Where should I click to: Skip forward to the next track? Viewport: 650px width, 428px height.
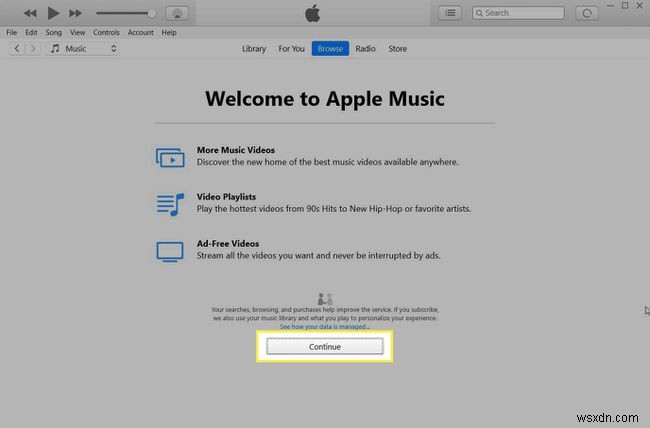click(x=75, y=13)
